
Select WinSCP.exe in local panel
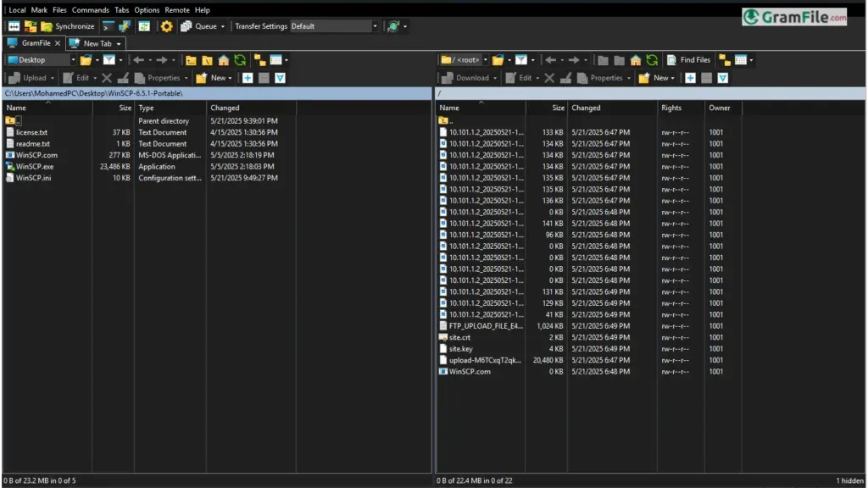pos(35,167)
